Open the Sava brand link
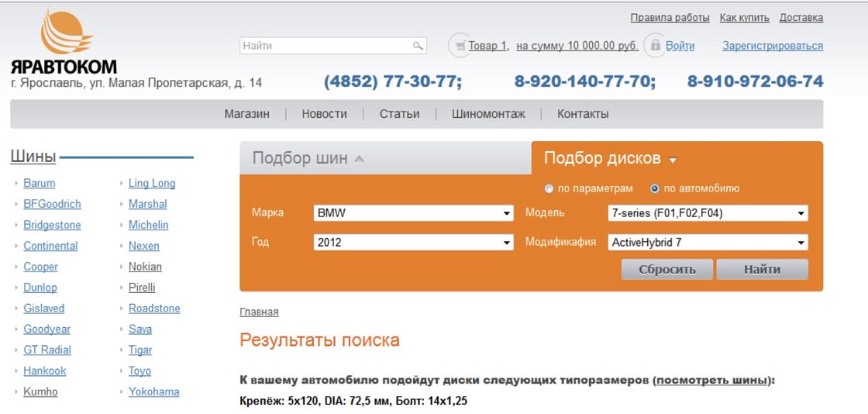868x414 pixels. (x=140, y=329)
